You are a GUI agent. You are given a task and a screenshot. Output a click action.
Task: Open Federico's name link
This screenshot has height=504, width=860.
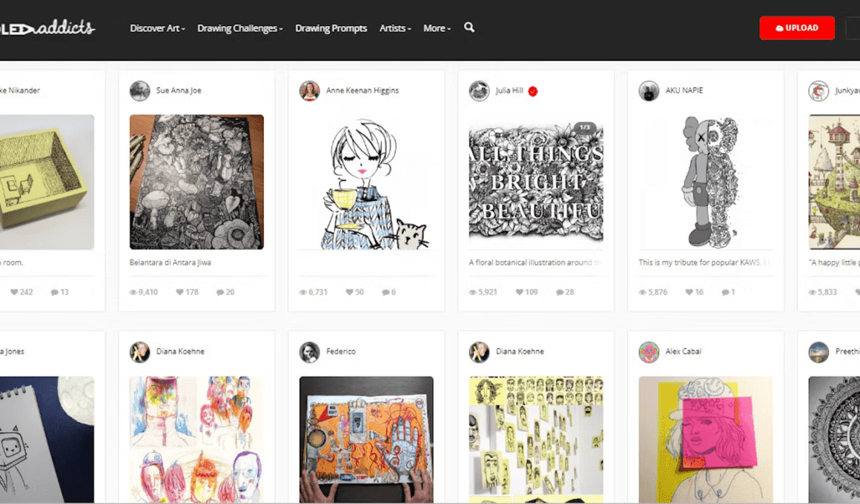(340, 351)
